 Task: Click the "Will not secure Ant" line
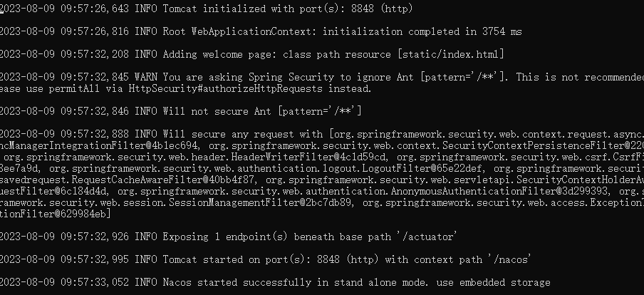(x=181, y=111)
